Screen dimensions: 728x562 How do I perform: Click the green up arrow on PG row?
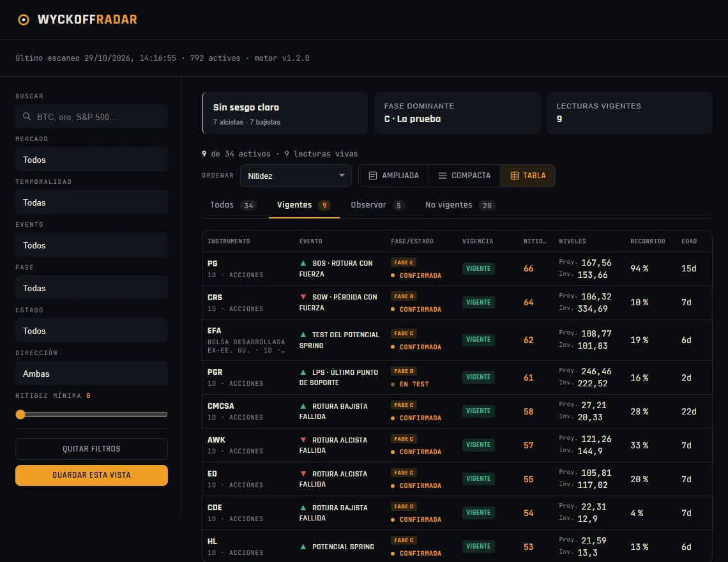pos(303,263)
